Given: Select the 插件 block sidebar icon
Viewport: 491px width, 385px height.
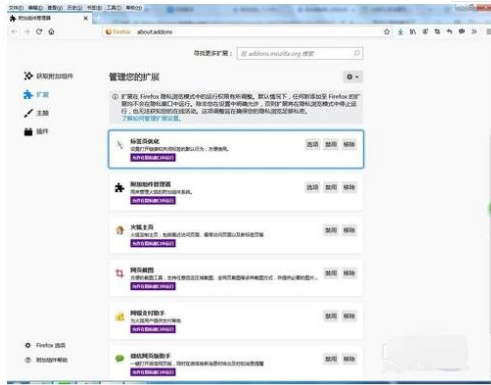Looking at the screenshot, I should [28, 131].
